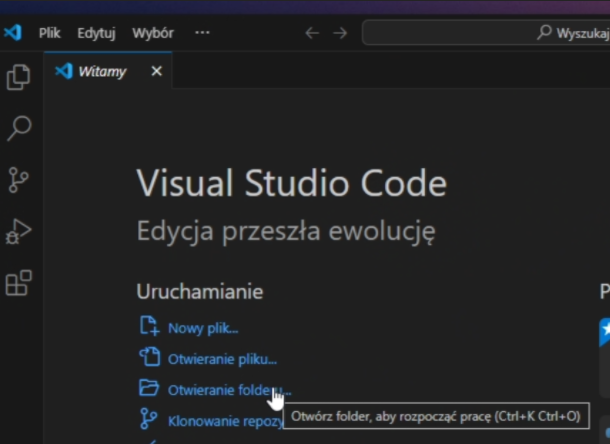Close the Witamy tab
This screenshot has width=610, height=444.
coord(156,71)
